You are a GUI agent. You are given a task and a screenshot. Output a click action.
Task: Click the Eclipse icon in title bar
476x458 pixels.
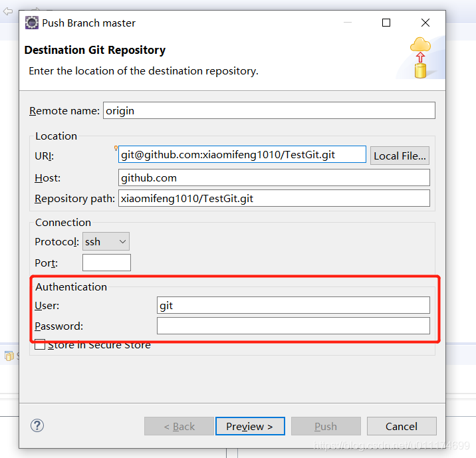[31, 23]
